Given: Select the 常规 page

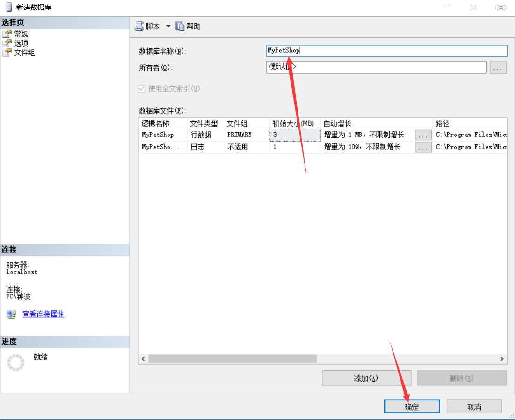Looking at the screenshot, I should (21, 34).
